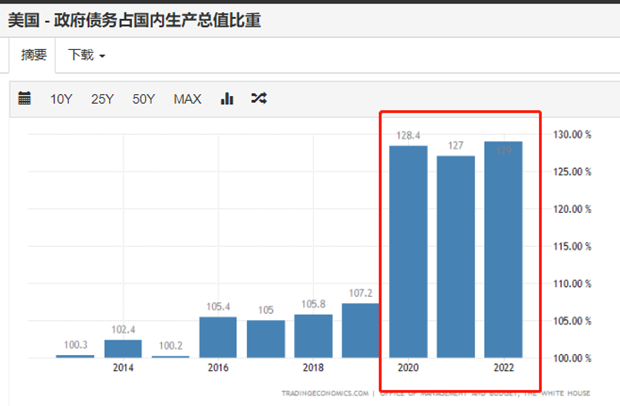Switch chart to 50Y range

(x=144, y=99)
